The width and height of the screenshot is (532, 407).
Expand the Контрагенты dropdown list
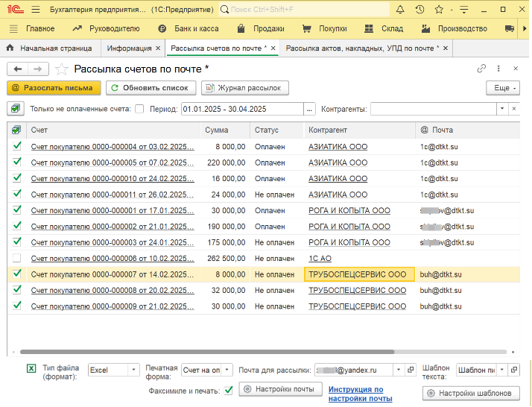click(x=502, y=109)
